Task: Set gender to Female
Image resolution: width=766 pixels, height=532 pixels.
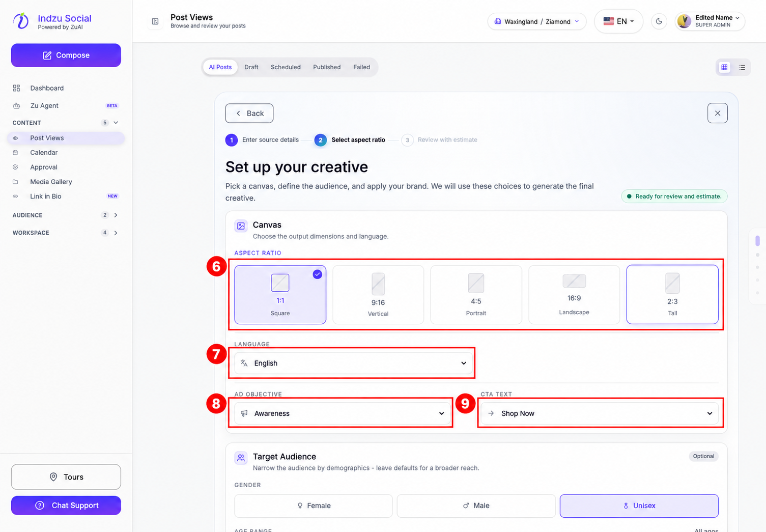Action: click(314, 506)
